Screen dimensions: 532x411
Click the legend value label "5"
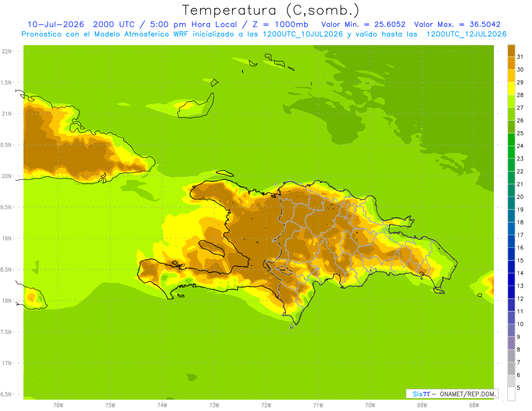tap(519, 388)
